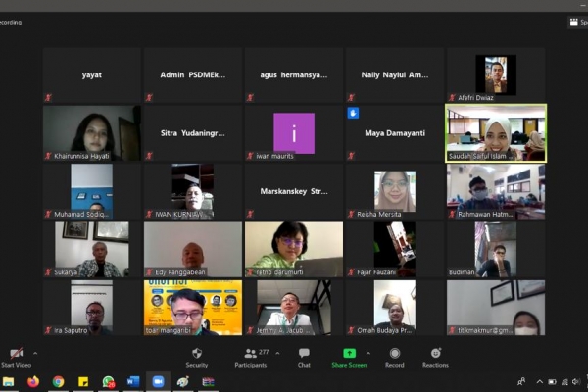Image resolution: width=588 pixels, height=392 pixels.
Task: Open the Security shield options
Action: tap(196, 357)
